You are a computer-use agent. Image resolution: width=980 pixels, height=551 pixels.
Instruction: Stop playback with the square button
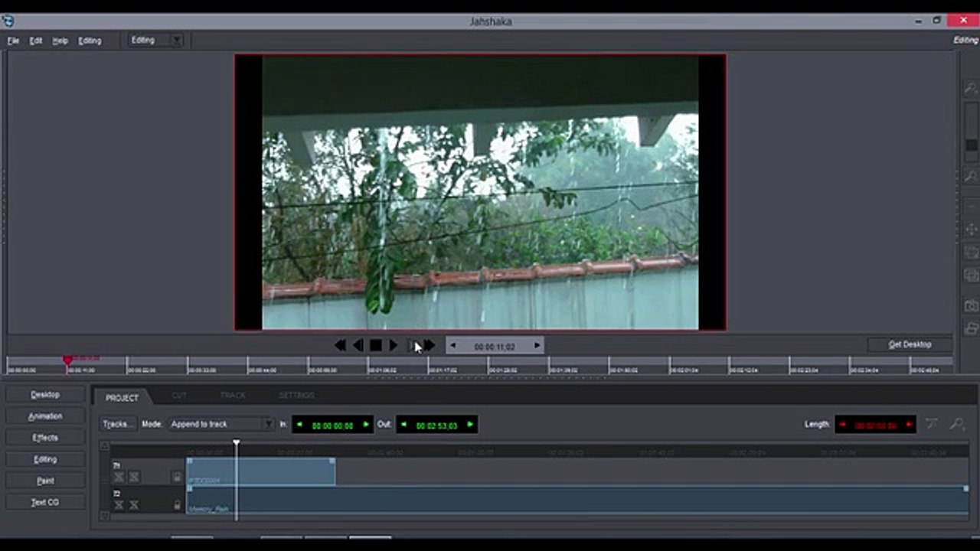[x=375, y=346]
